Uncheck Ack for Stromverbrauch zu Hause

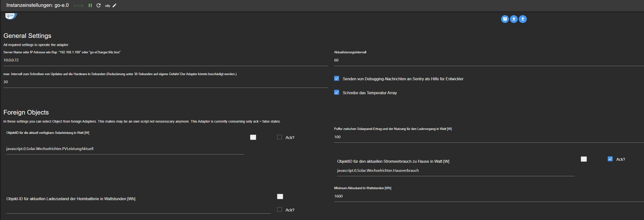[x=610, y=159]
